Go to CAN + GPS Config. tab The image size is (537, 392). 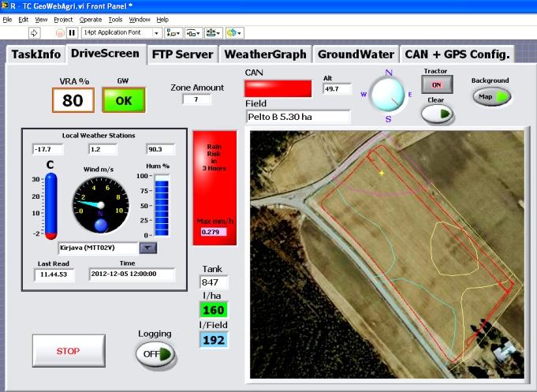pyautogui.click(x=457, y=54)
